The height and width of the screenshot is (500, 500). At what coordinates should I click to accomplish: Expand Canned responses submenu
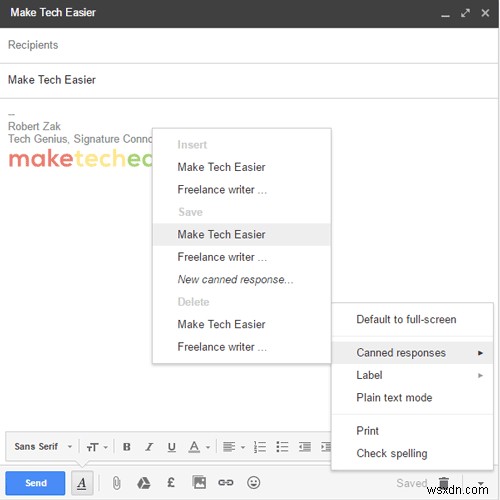click(x=413, y=353)
